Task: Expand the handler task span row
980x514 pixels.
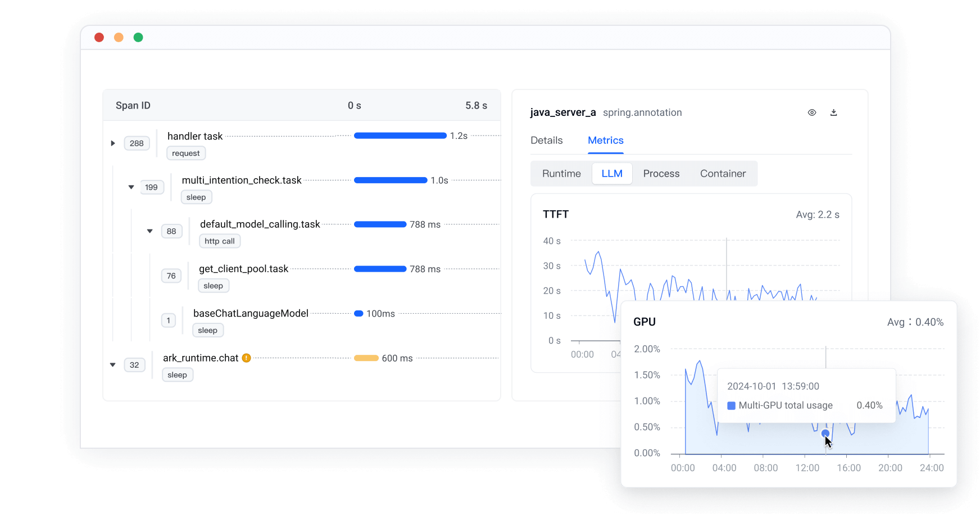Action: [113, 143]
